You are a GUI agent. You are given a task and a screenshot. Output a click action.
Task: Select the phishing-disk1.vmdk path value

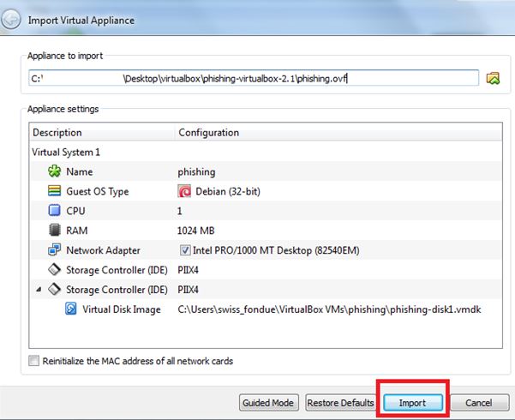click(329, 309)
